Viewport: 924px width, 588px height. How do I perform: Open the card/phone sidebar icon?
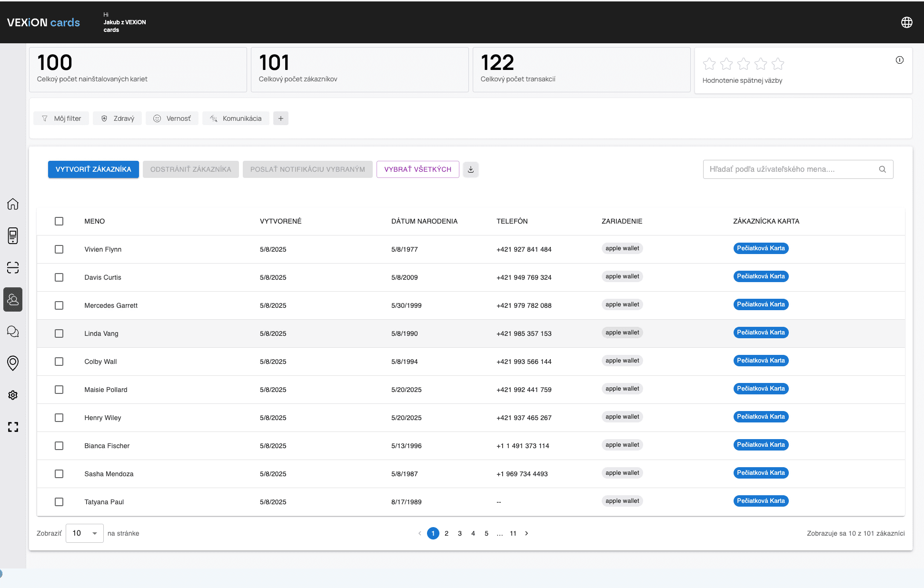coord(13,235)
